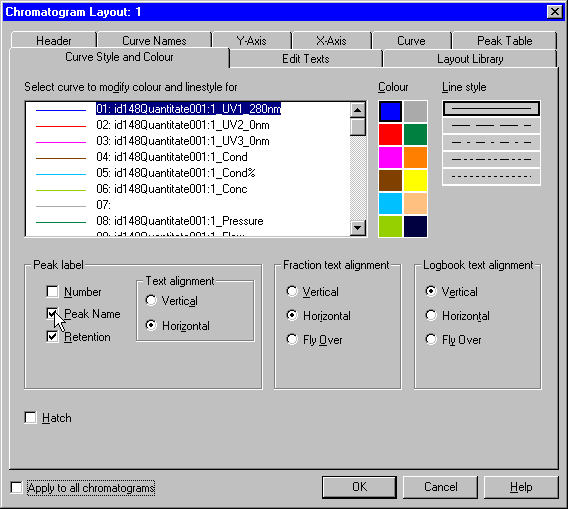Click the curve list scroll down arrow
The height and width of the screenshot is (509, 568).
pos(358,228)
